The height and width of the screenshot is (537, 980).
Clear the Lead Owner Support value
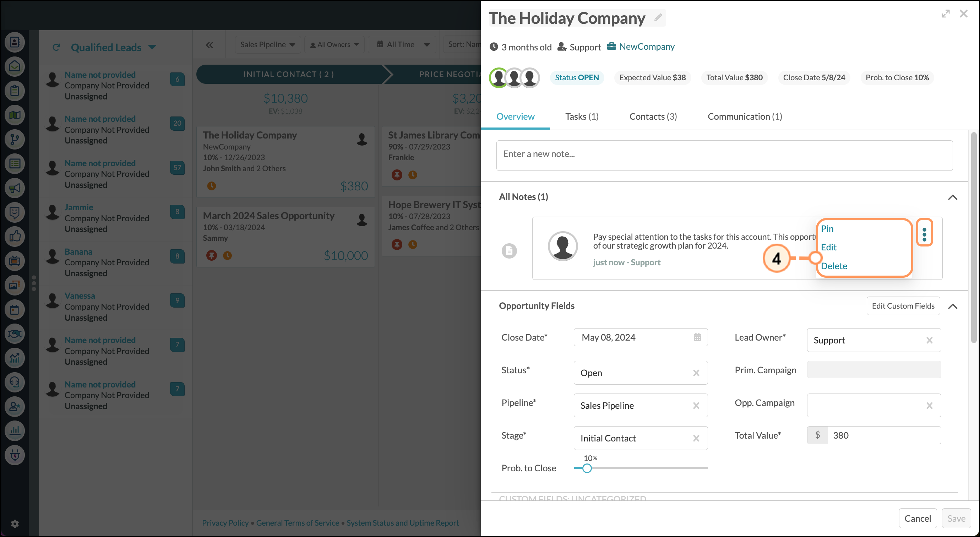coord(929,340)
